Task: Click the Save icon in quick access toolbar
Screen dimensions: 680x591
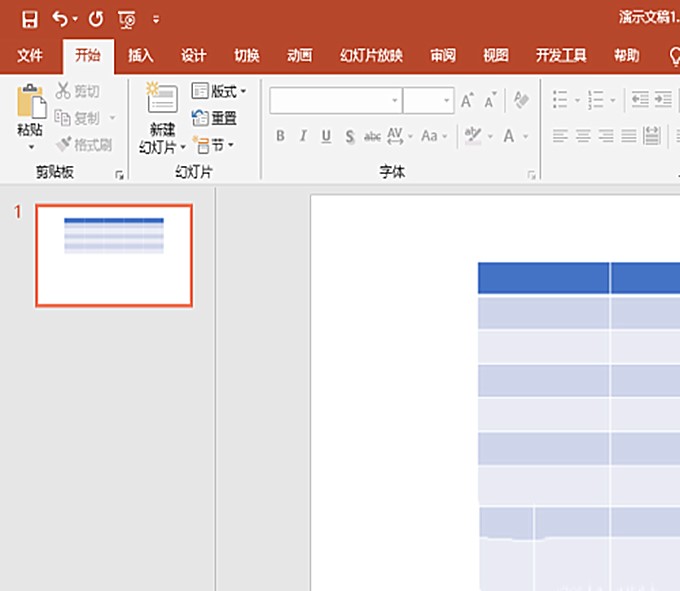Action: (x=30, y=20)
